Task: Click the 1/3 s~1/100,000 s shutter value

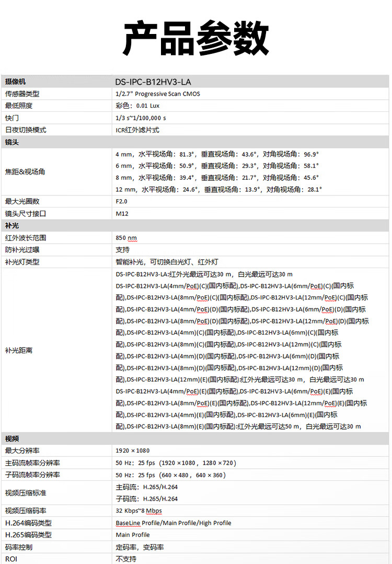Action: click(x=141, y=118)
